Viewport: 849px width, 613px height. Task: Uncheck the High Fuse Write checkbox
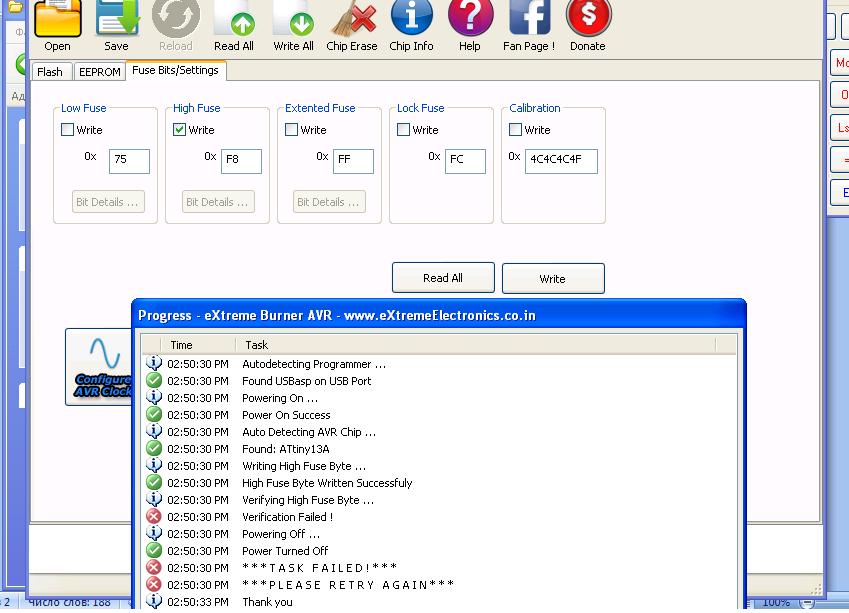tap(180, 130)
